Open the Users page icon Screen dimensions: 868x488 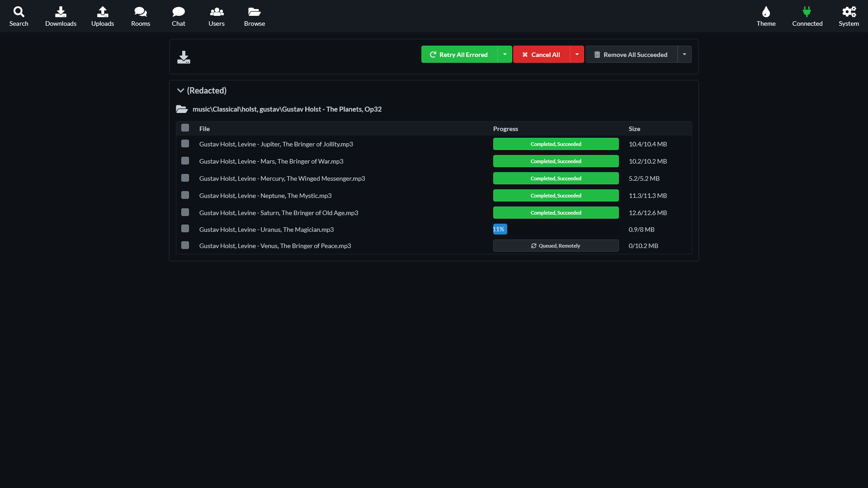pos(217,12)
